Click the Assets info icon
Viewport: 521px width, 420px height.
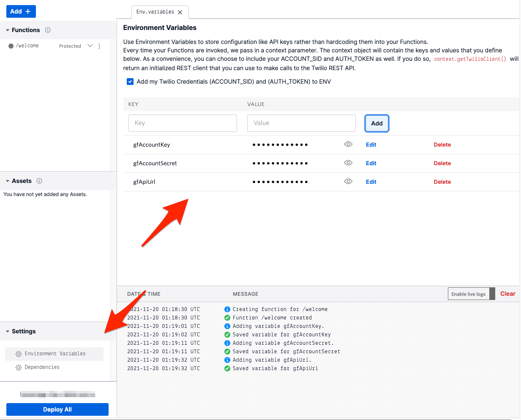point(39,181)
